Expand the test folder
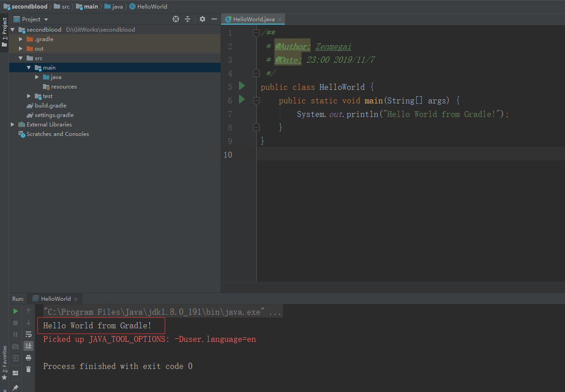This screenshot has height=392, width=565. click(29, 96)
